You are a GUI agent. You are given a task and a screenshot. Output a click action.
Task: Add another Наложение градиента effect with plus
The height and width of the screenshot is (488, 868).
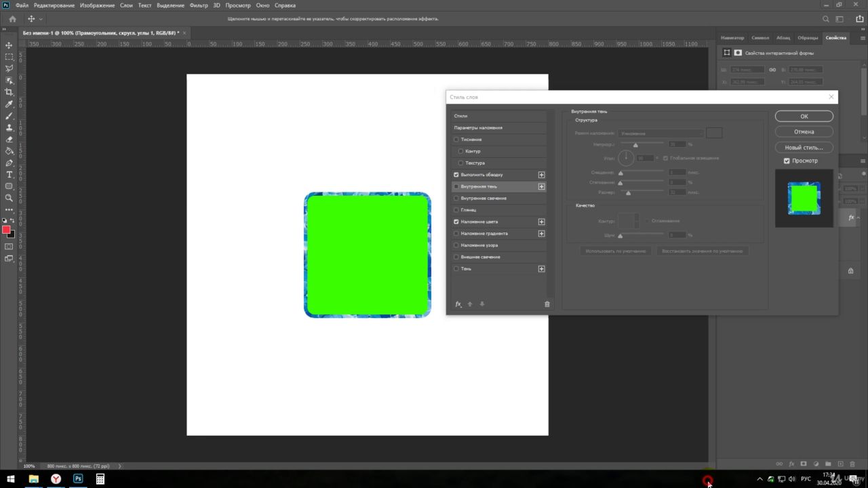point(542,233)
